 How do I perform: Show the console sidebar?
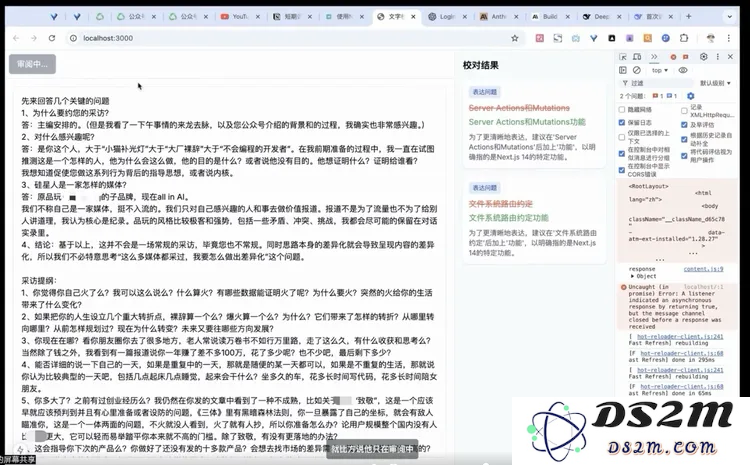pyautogui.click(x=623, y=70)
